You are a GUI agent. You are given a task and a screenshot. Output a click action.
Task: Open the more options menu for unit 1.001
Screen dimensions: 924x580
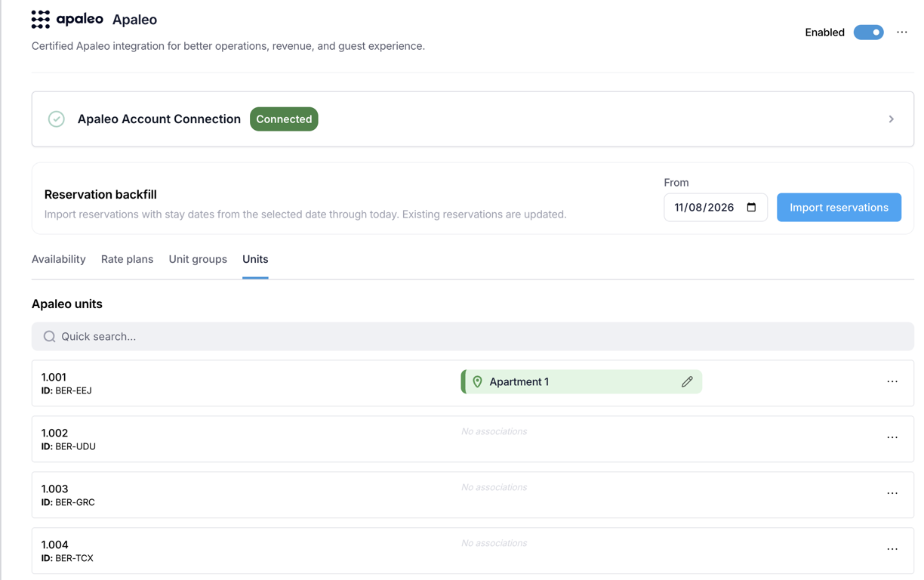point(892,382)
